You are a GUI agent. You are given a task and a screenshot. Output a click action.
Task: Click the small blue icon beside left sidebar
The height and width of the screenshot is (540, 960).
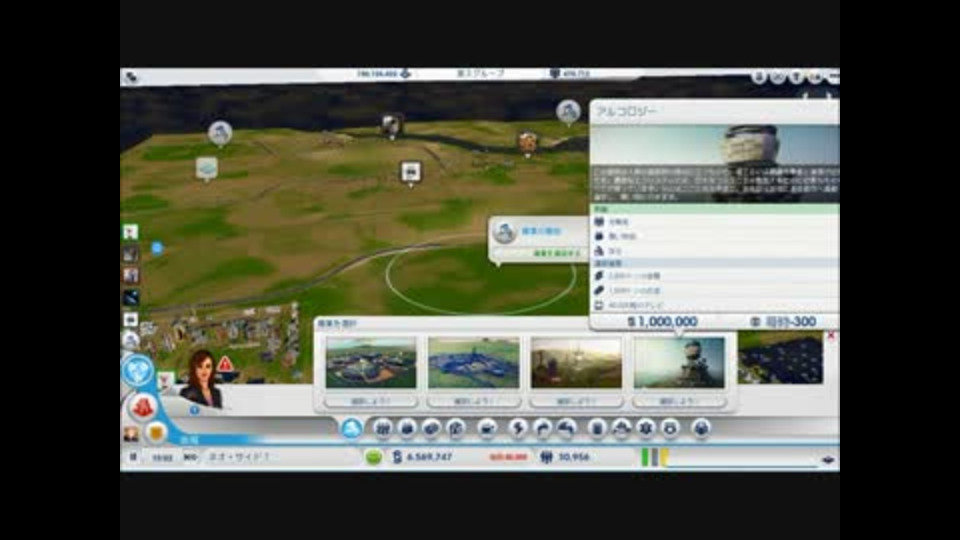(157, 248)
